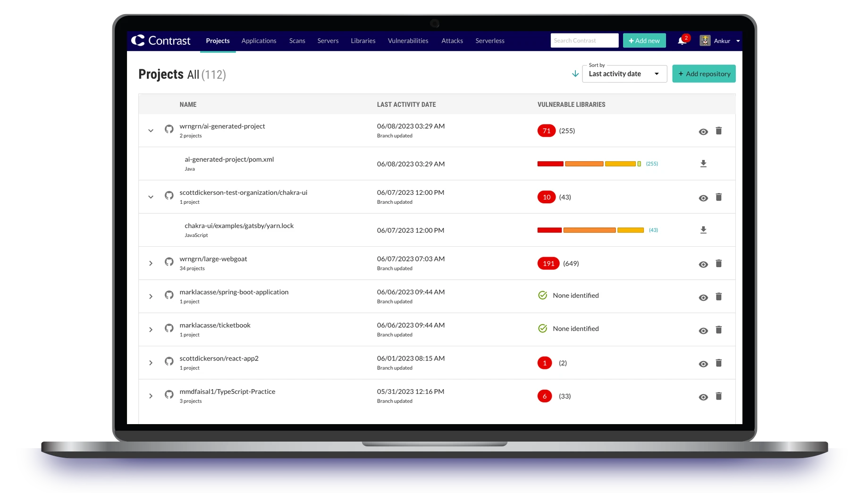Download the chakra-ui/examples/gatsby/yarn.lock report
This screenshot has width=868, height=493.
(x=703, y=230)
